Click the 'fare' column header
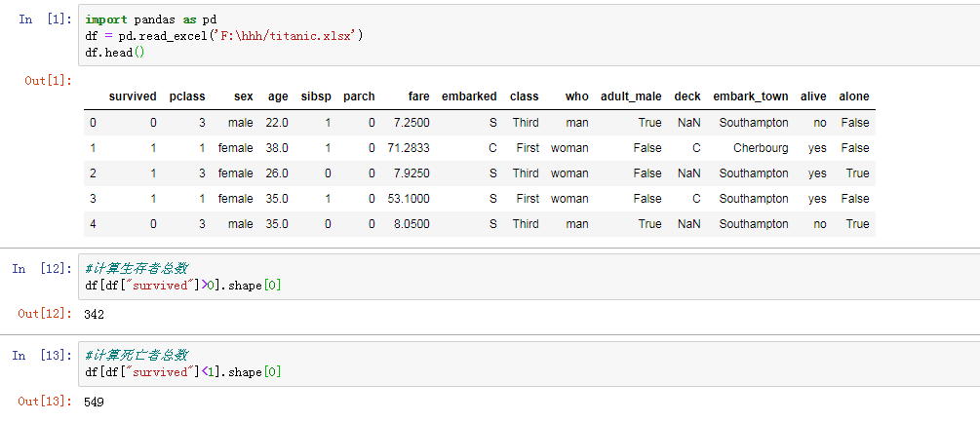This screenshot has height=422, width=980. [418, 96]
